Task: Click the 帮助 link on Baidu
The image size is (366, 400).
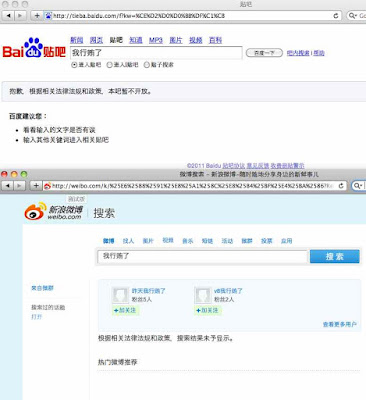Action: [x=319, y=53]
